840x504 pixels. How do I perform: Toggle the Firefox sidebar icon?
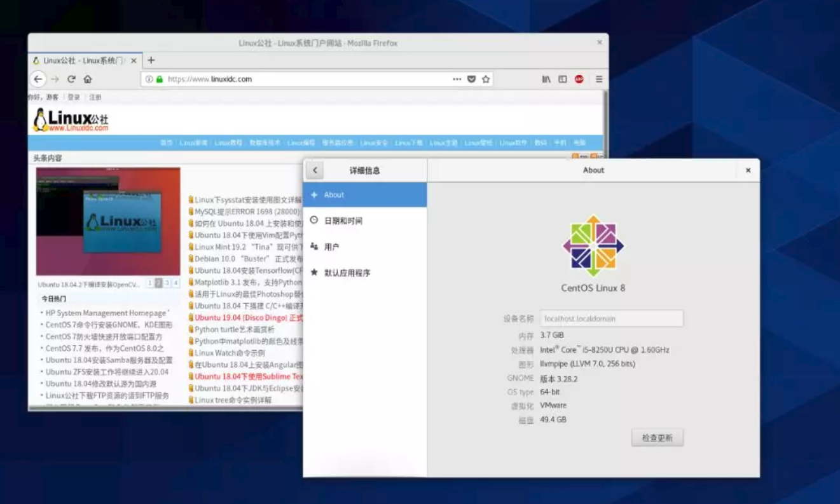563,79
